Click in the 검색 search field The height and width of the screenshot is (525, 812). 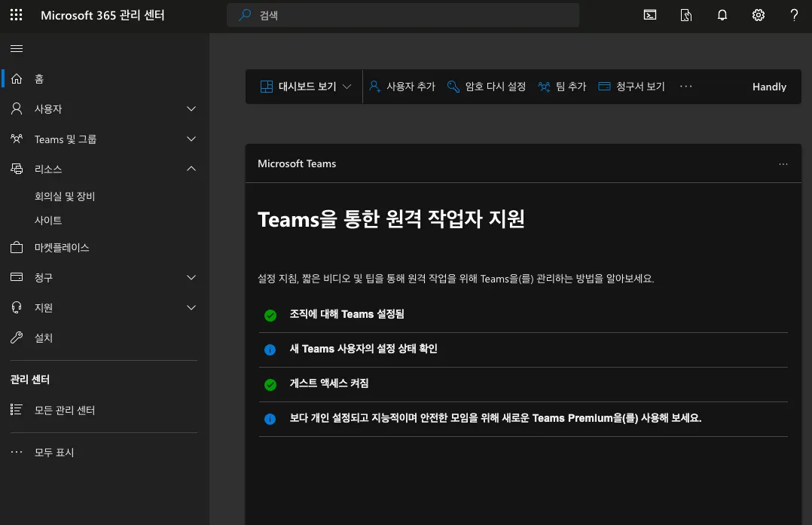tap(403, 15)
